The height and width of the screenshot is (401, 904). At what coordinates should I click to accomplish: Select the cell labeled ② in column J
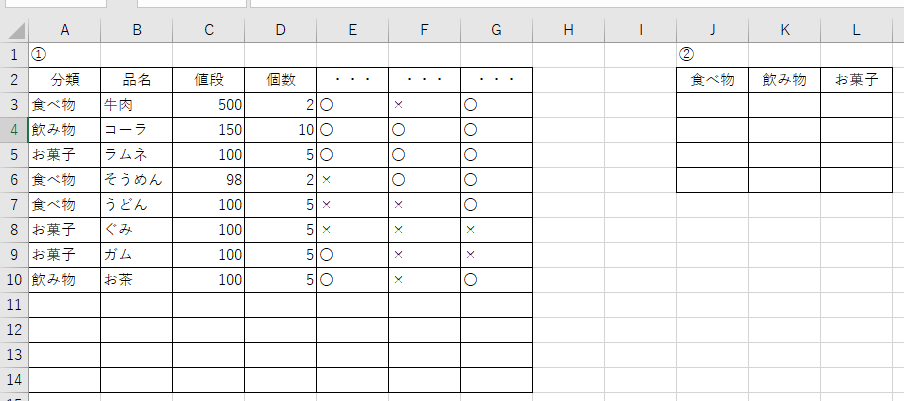pyautogui.click(x=712, y=54)
